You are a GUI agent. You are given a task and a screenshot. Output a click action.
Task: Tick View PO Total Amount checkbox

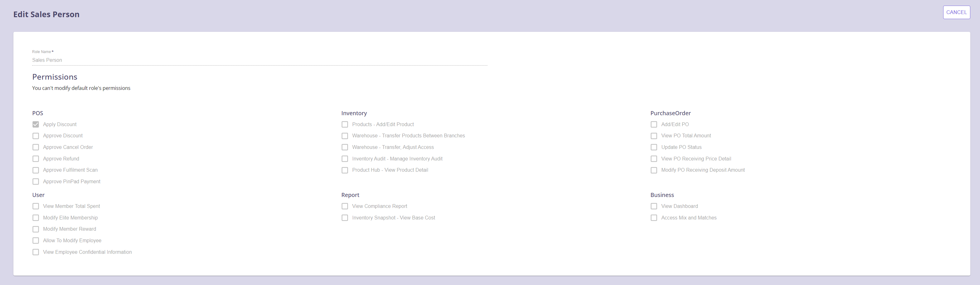pos(654,136)
